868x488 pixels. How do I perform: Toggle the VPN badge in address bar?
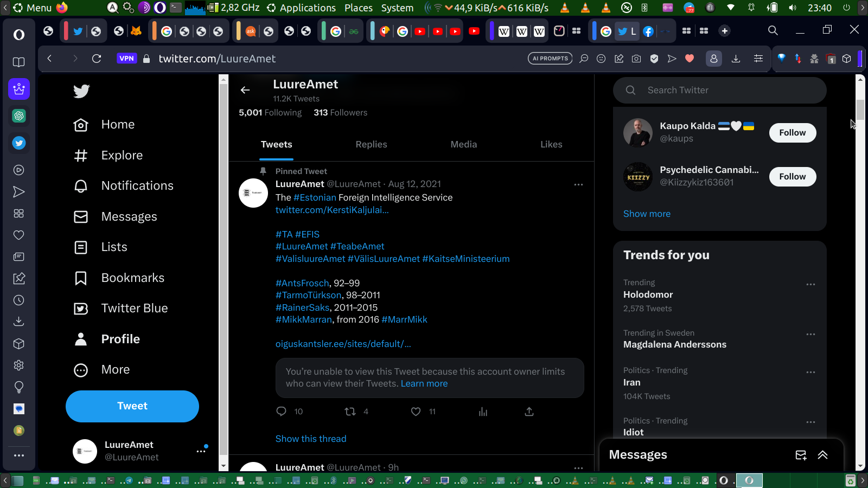[x=126, y=59]
